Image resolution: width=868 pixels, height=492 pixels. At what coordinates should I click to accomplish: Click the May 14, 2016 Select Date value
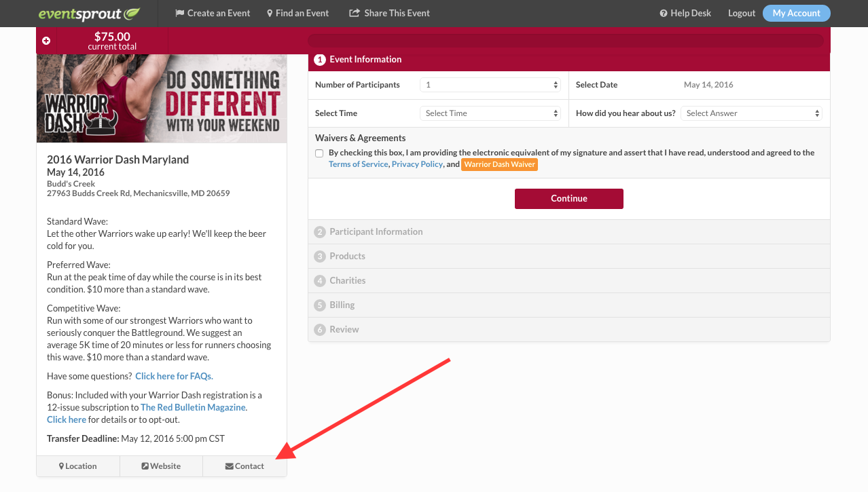point(708,85)
